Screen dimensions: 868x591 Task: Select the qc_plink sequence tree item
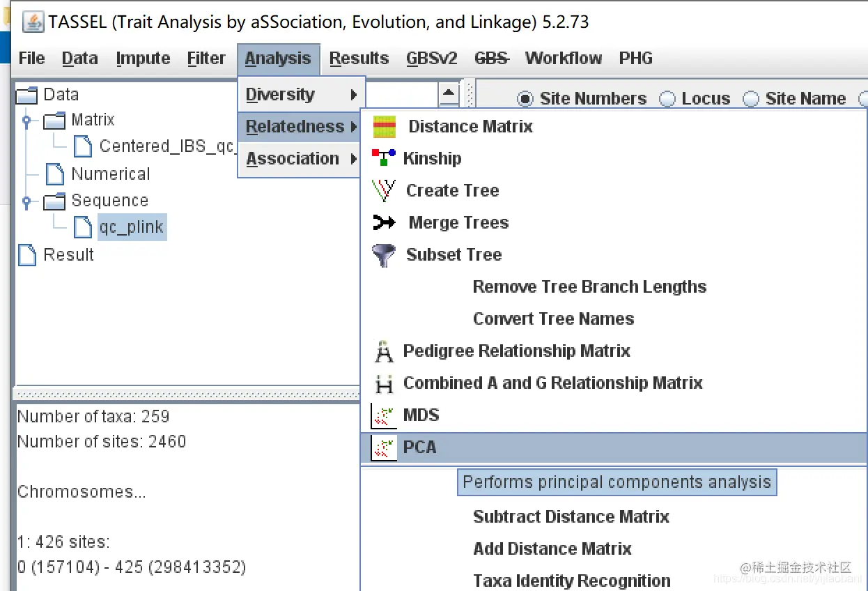pos(132,227)
